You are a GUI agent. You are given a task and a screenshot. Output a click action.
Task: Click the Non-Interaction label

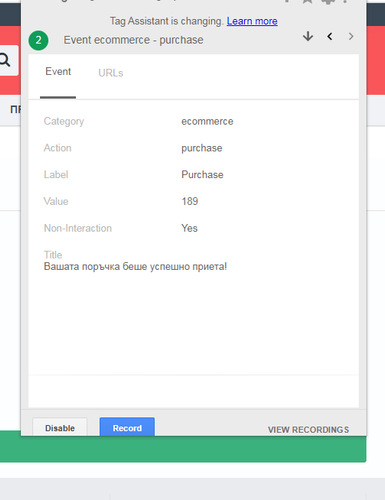tap(78, 228)
